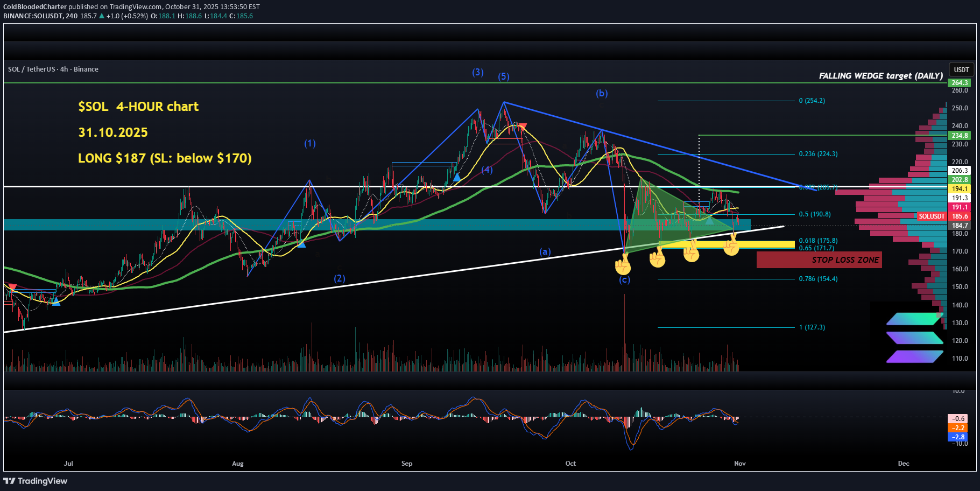Click the SOLUSDT price tag
This screenshot has width=980, height=491.
point(932,216)
